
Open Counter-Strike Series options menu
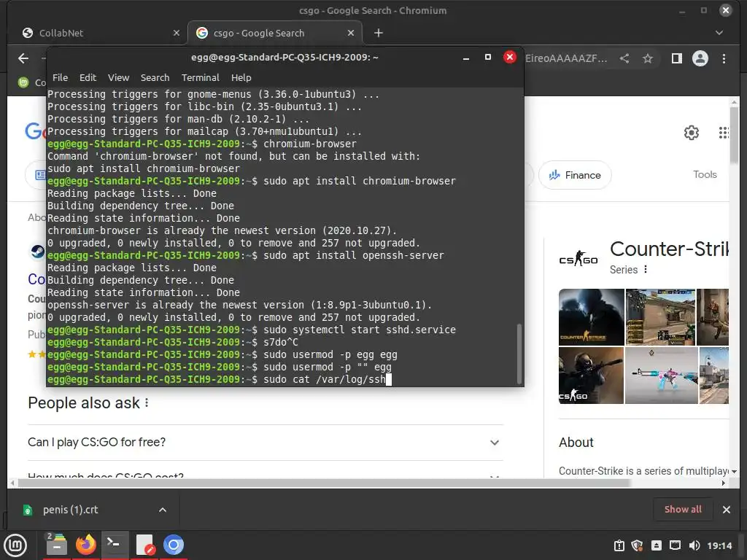coord(646,270)
